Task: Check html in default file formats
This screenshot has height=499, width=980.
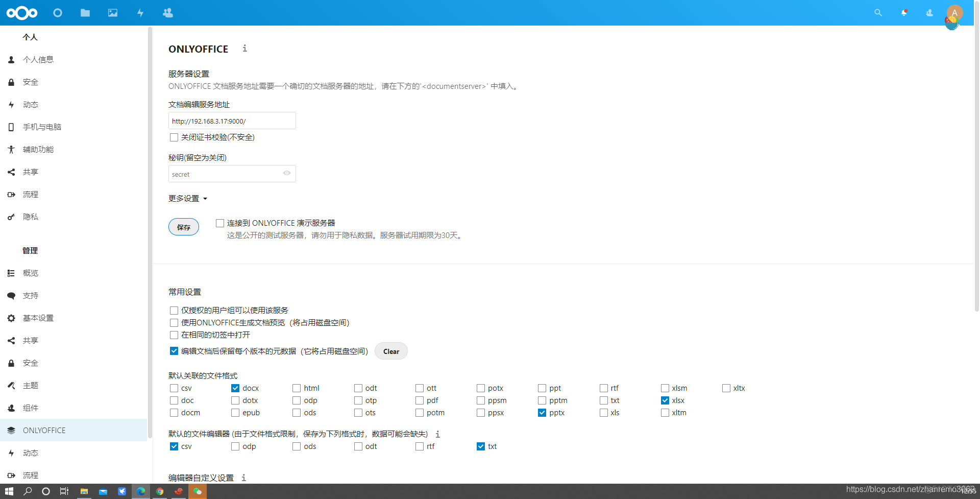Action: [x=297, y=388]
